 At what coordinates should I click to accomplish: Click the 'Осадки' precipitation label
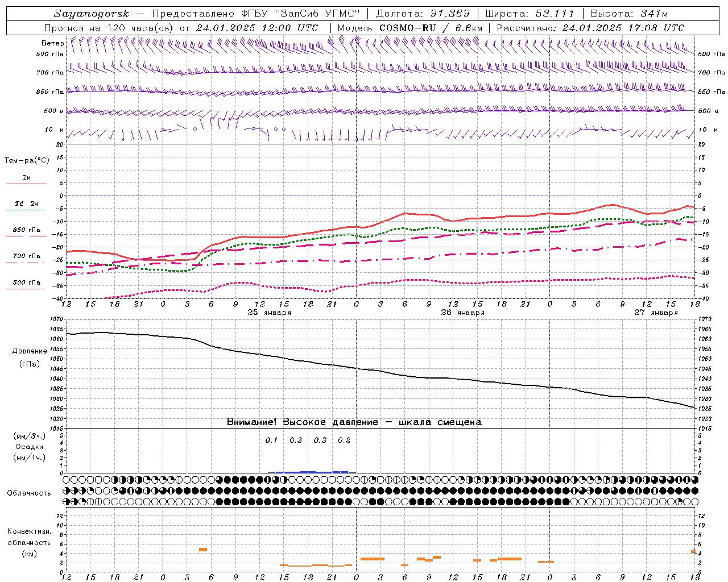pyautogui.click(x=30, y=447)
